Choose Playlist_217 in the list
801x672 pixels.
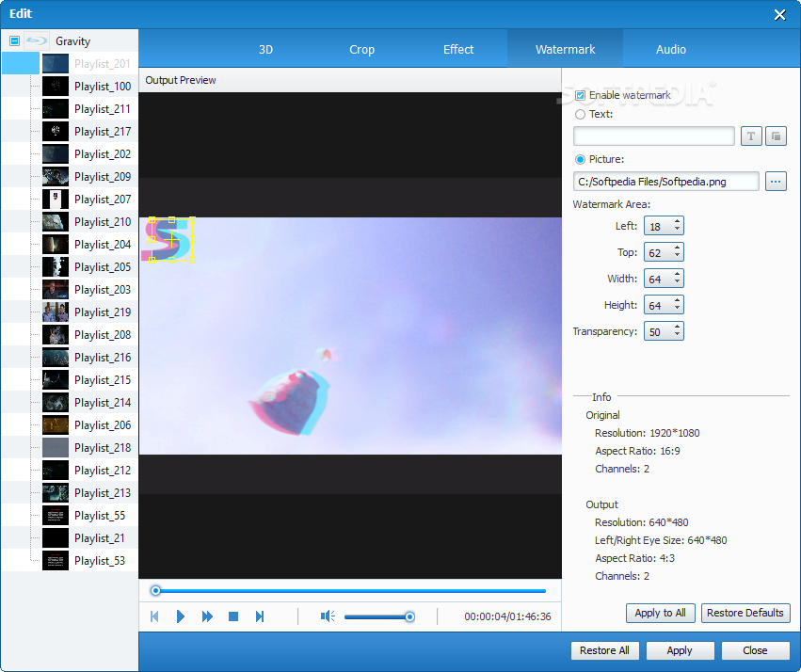click(103, 131)
